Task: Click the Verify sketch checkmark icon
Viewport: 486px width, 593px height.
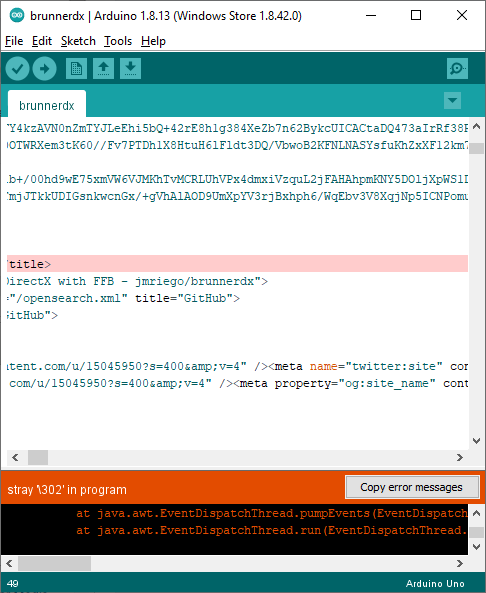Action: 17,68
